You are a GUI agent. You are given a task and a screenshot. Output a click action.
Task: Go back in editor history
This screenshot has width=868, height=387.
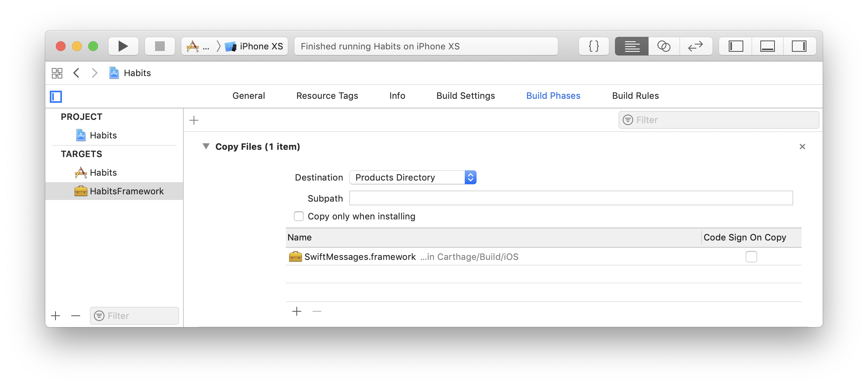(x=76, y=73)
